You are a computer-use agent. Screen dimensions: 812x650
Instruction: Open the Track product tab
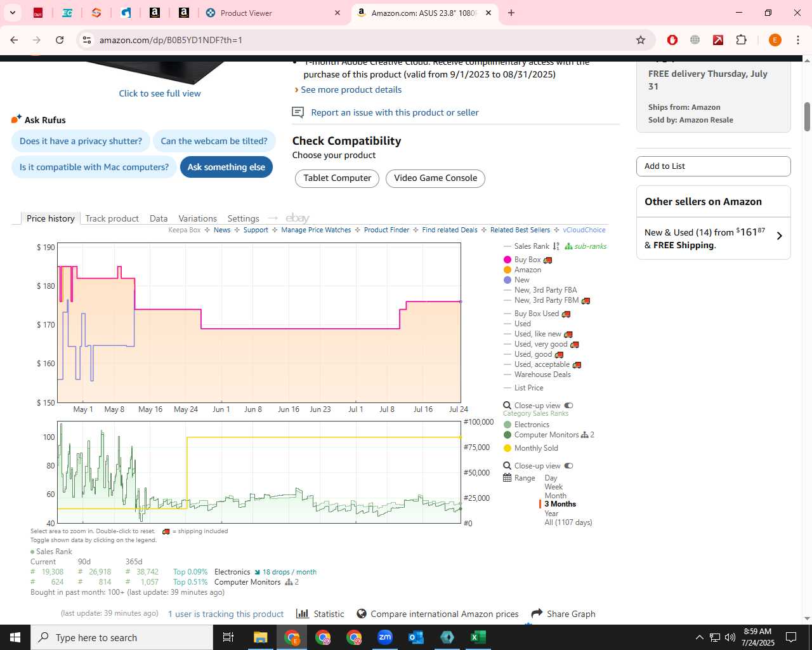click(x=112, y=218)
